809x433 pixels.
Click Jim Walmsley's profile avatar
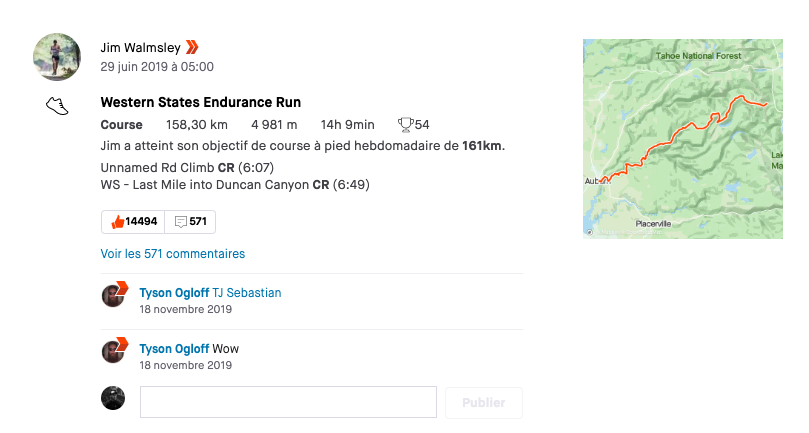tap(57, 56)
